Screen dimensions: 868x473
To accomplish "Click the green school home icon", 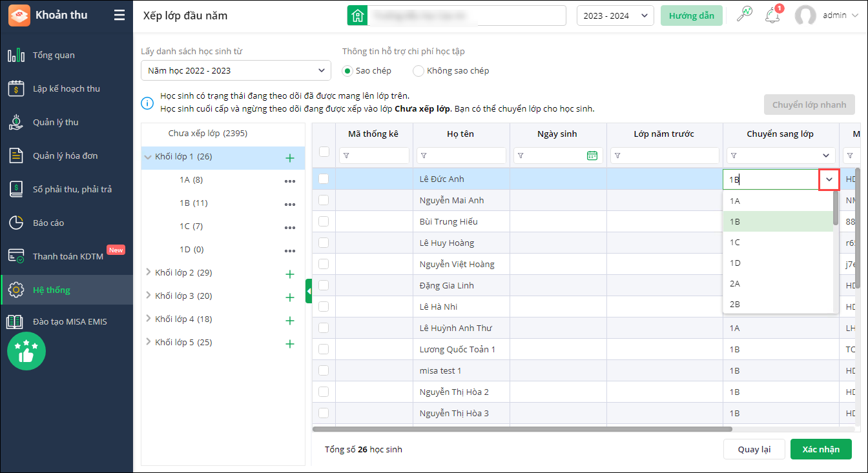I will [x=357, y=15].
